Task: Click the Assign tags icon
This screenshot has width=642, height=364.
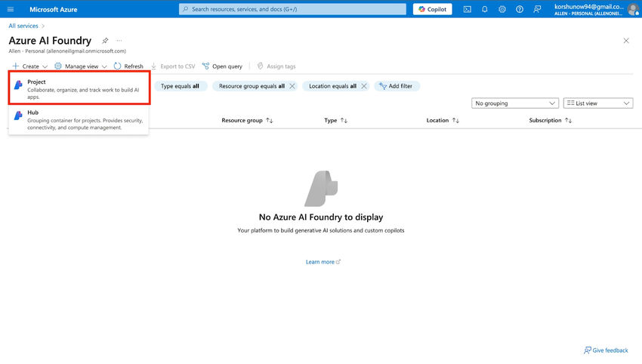Action: pos(260,66)
